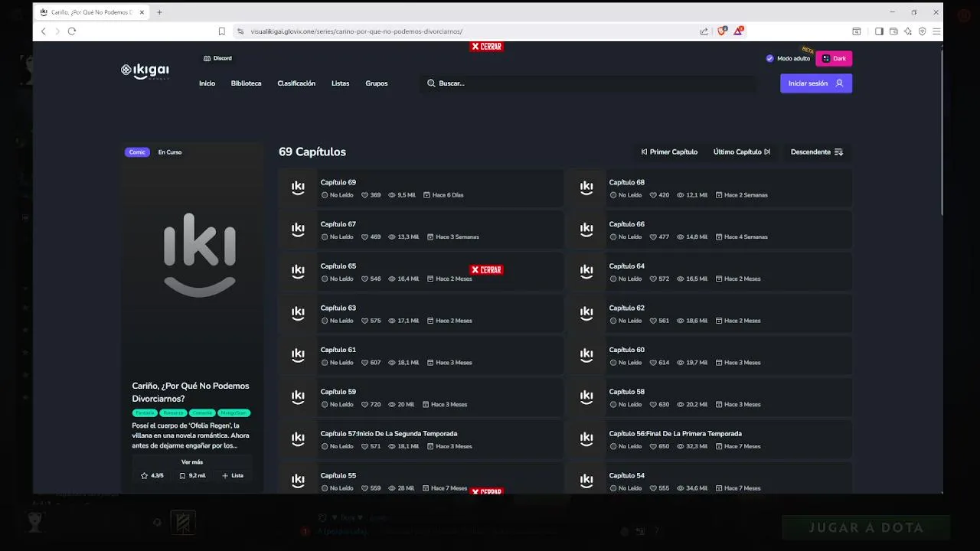Screen dimensions: 980x551
Task: Open the Listas menu item
Action: tap(340, 83)
